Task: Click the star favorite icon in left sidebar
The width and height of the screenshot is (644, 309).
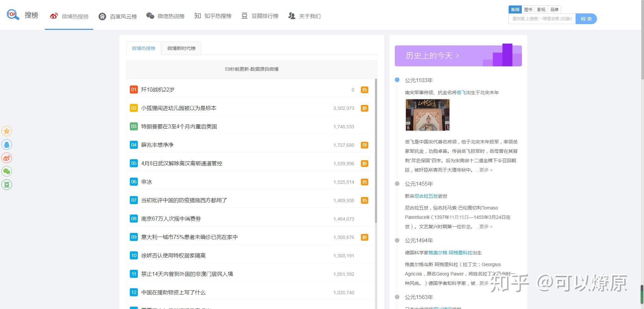Action: [x=7, y=131]
